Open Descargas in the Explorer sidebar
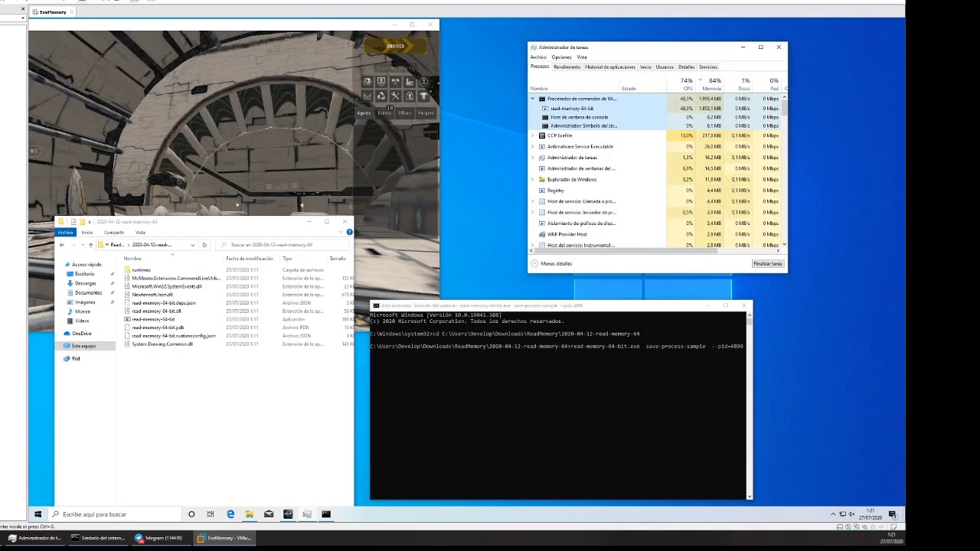The image size is (980, 551). coord(86,283)
